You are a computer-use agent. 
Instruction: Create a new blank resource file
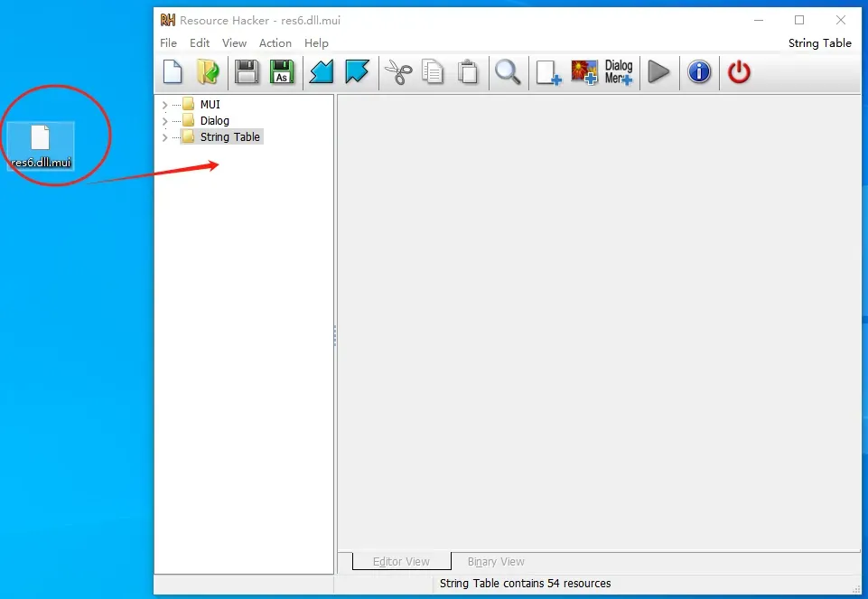173,72
